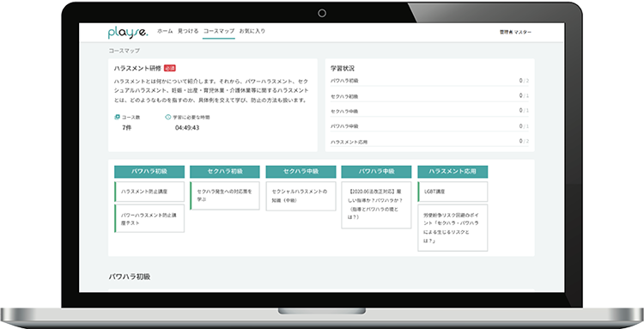This screenshot has height=329, width=644.
Task: Click the clock icon beside 学習に必要な時間
Action: (x=168, y=117)
